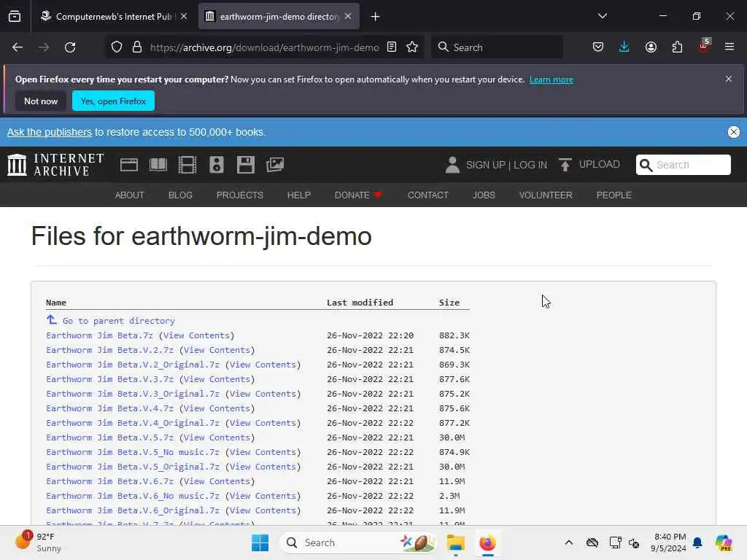
Task: Open Internet Archive video film icon
Action: pyautogui.click(x=187, y=165)
